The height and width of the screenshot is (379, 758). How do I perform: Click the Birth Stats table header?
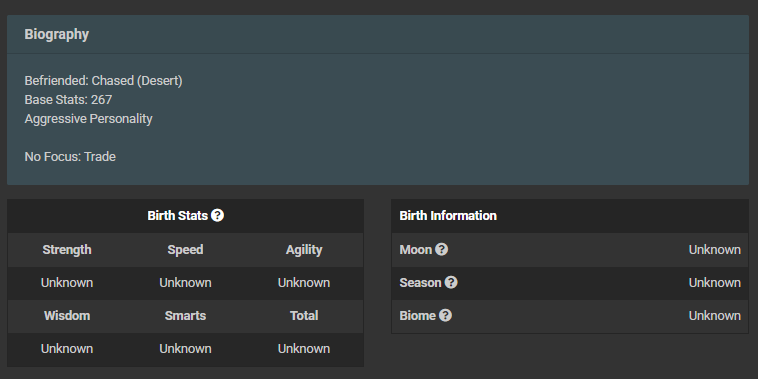(186, 216)
